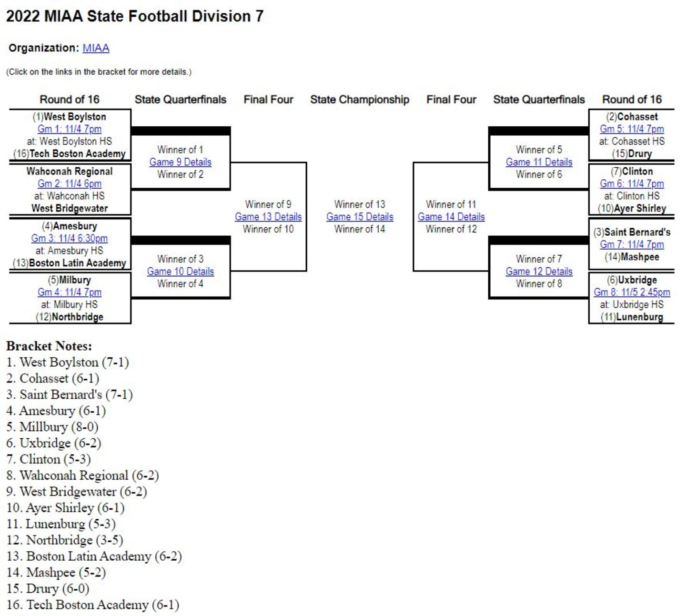Click the State Championship column header
Image resolution: width=686 pixels, height=616 pixels.
(360, 100)
